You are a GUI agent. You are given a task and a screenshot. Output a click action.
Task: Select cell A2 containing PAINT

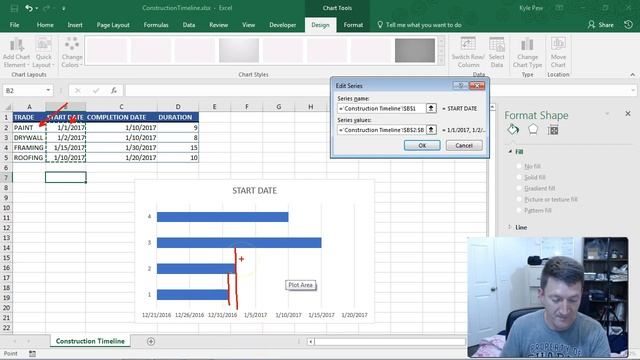coord(29,127)
